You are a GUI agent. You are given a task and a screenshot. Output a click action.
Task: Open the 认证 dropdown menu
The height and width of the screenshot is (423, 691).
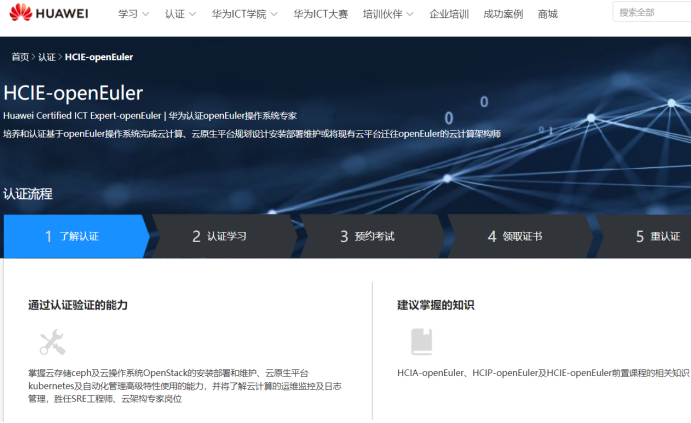pos(180,14)
